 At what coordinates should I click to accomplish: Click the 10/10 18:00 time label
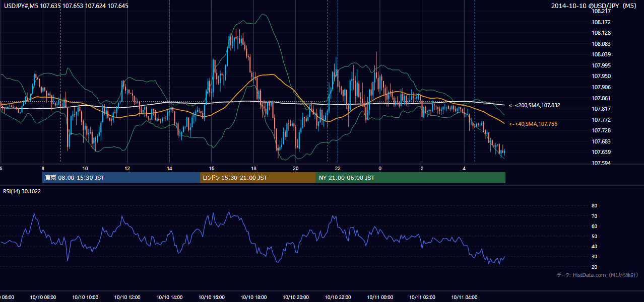pyautogui.click(x=253, y=297)
